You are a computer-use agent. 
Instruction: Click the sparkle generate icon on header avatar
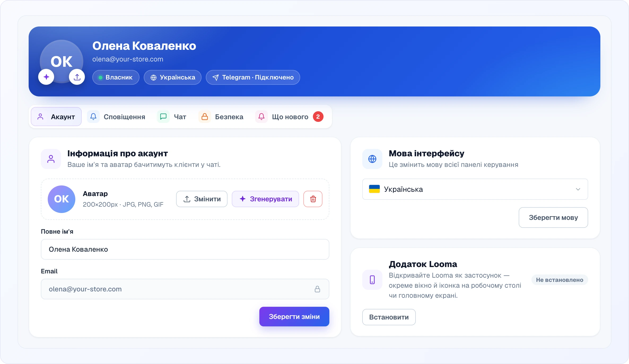46,77
